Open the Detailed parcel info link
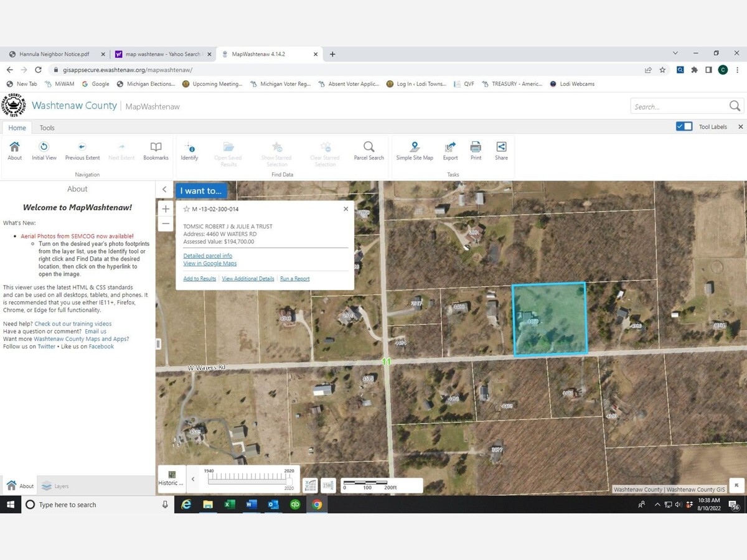The width and height of the screenshot is (747, 560). [x=207, y=256]
